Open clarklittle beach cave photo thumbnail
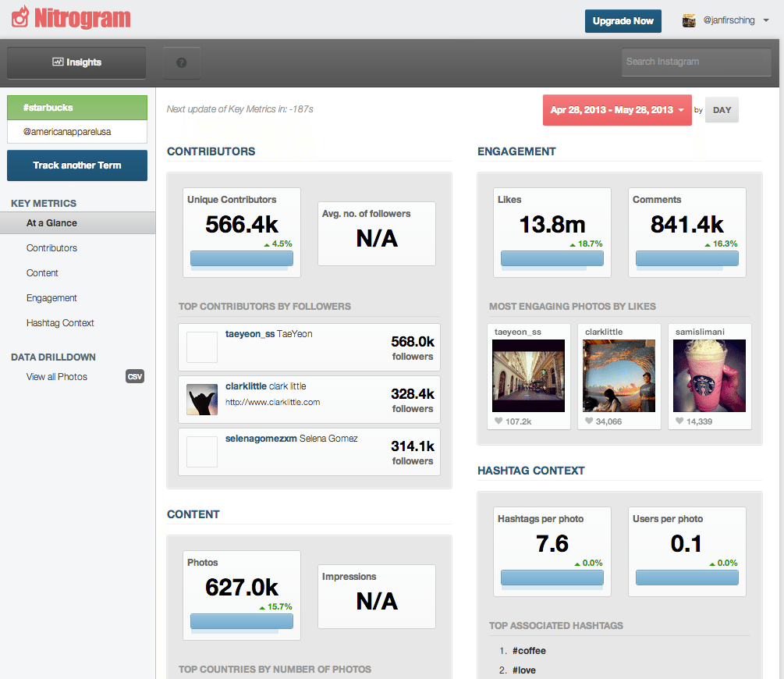 coord(619,375)
